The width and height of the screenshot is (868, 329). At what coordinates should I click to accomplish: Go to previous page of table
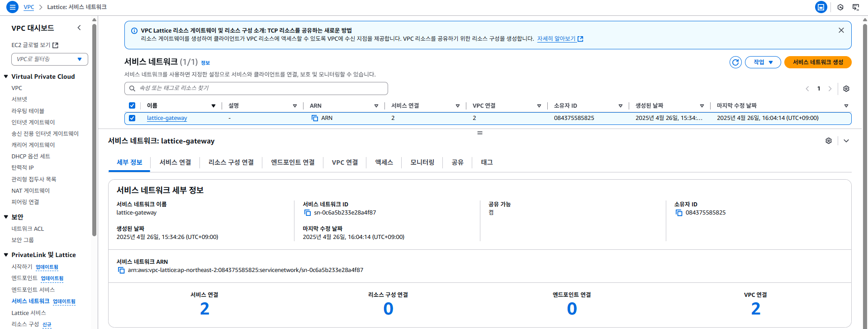807,89
